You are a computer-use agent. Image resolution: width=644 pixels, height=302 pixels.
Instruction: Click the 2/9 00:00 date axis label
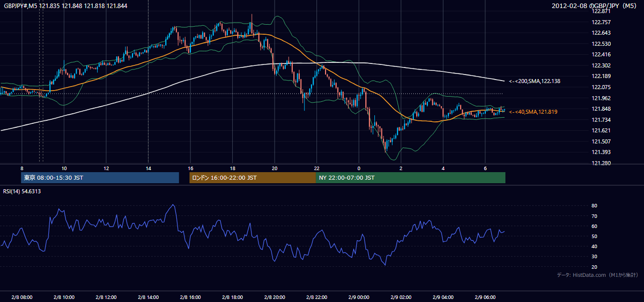tap(359, 297)
